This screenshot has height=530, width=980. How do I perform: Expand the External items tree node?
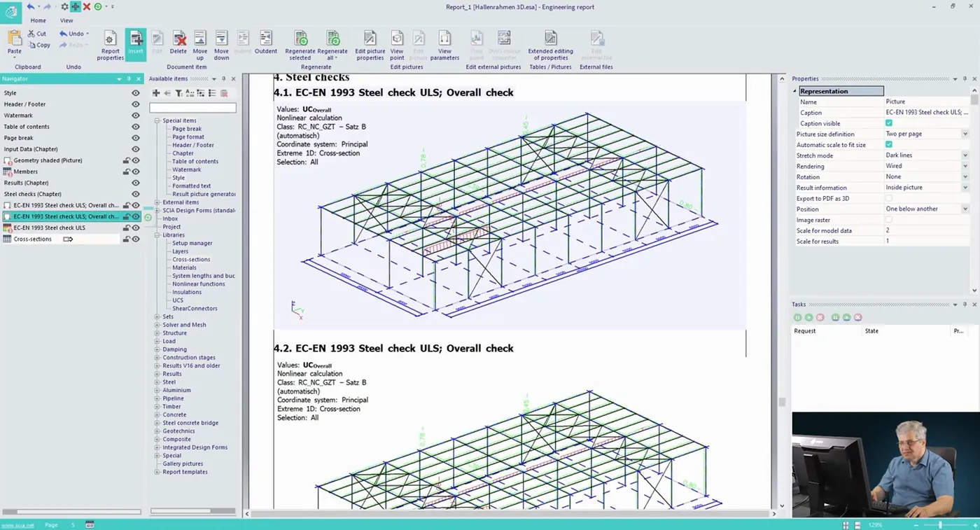point(157,202)
